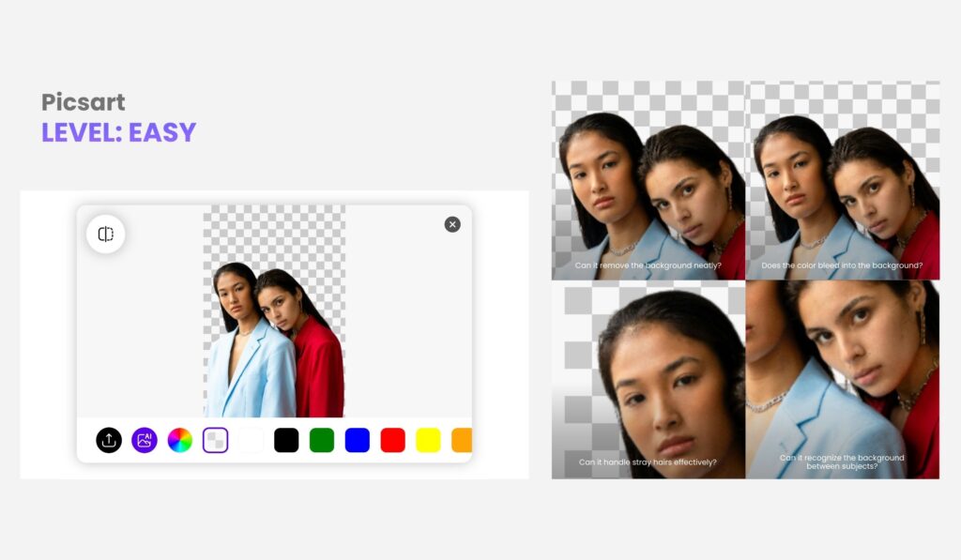Screen dimensions: 961x560
Task: Set background to blue swatch
Action: (358, 439)
